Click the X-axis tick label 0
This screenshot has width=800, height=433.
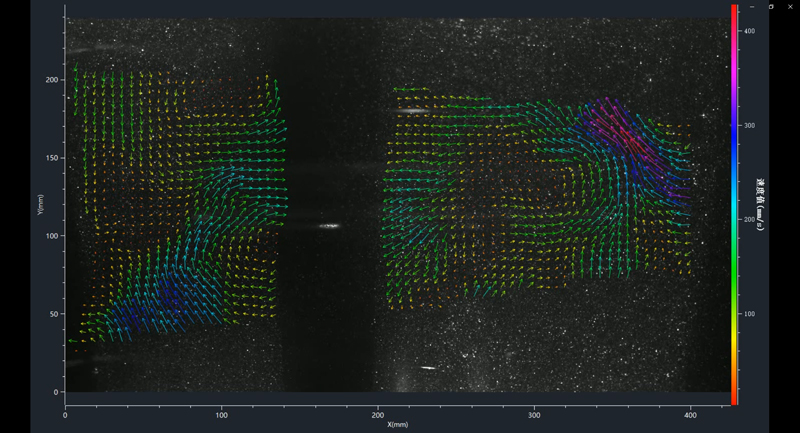(65, 415)
